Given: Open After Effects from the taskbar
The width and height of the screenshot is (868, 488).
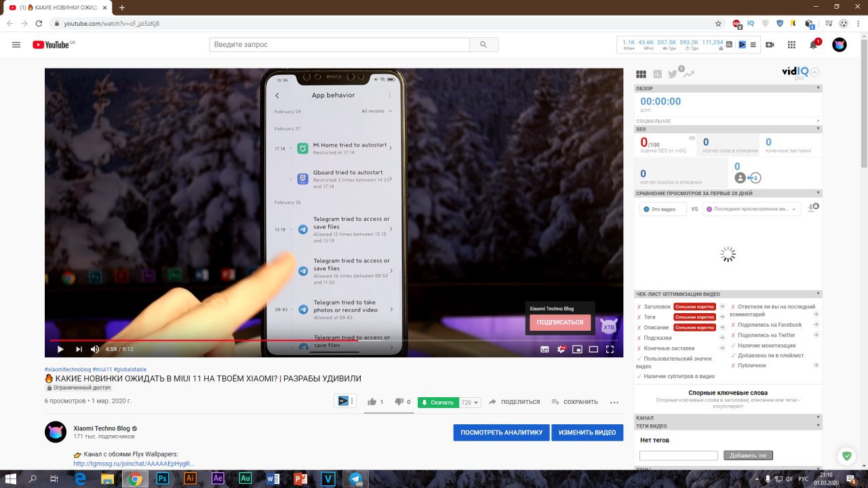Looking at the screenshot, I should coord(218,479).
